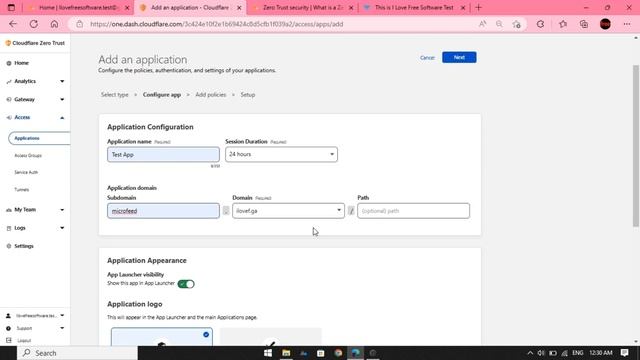
Task: Click the zoom magnifier in address bar
Action: click(499, 24)
